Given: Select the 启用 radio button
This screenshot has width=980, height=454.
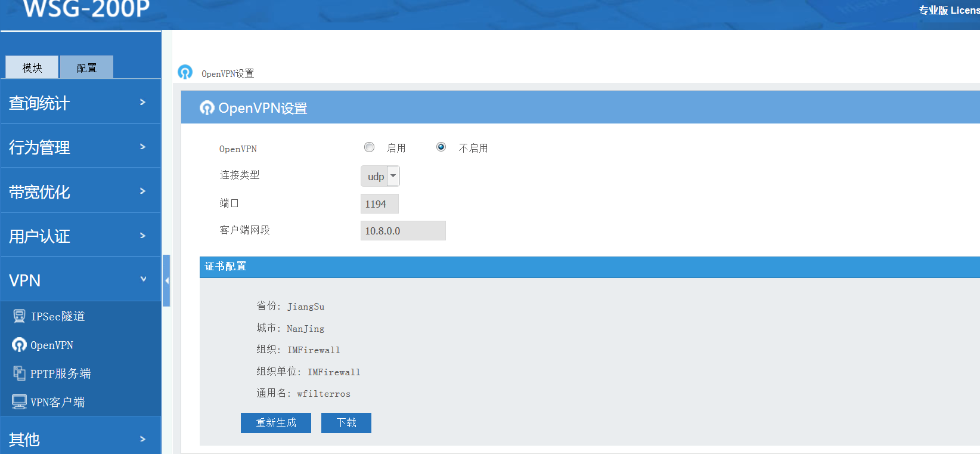Looking at the screenshot, I should 370,147.
